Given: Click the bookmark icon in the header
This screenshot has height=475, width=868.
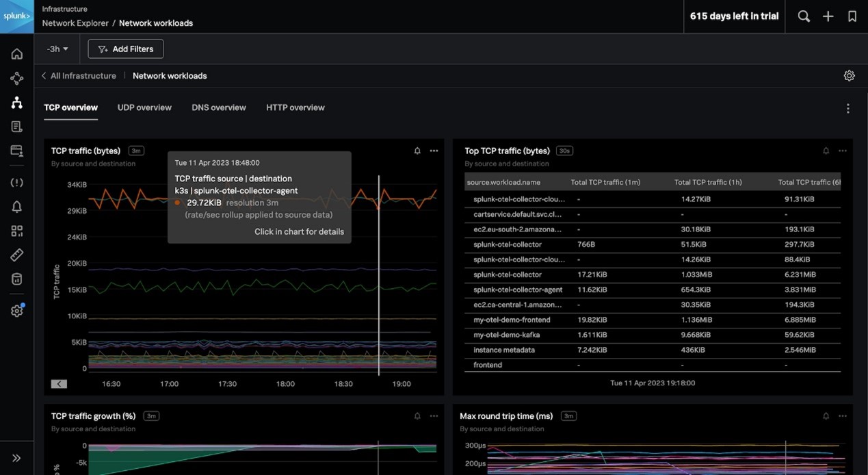Looking at the screenshot, I should click(852, 16).
